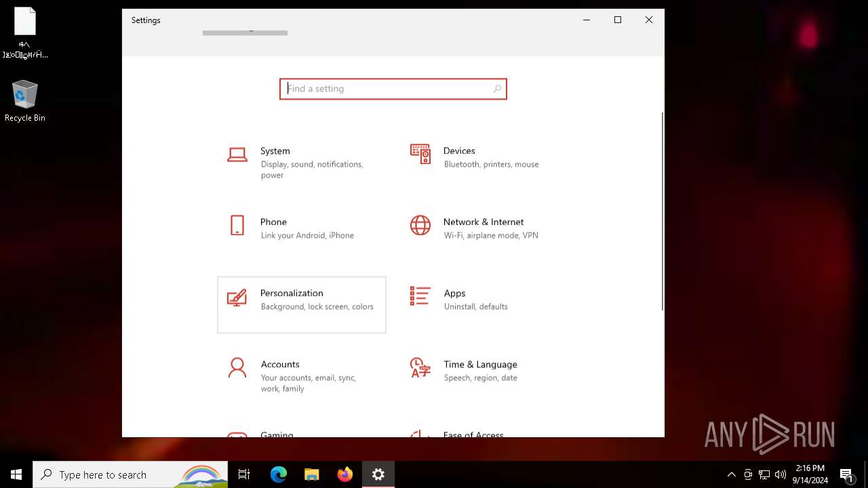Click 'Speech, region, date' description
868x488 pixels.
pyautogui.click(x=480, y=378)
